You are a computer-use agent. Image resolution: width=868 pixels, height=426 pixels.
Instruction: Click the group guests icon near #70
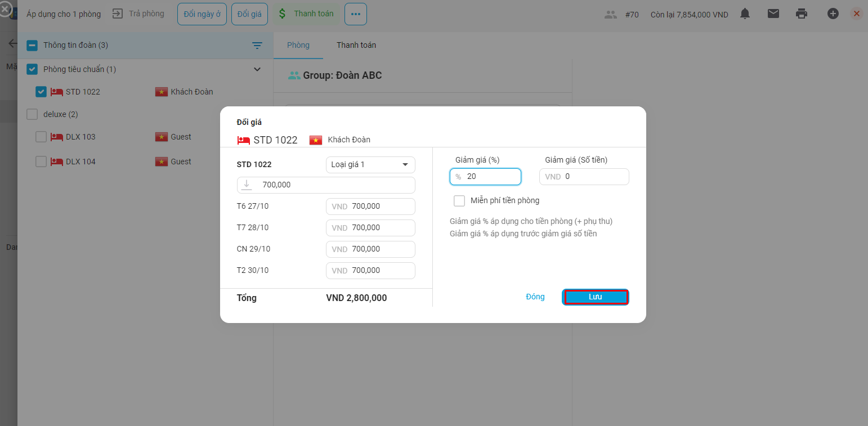(x=611, y=15)
